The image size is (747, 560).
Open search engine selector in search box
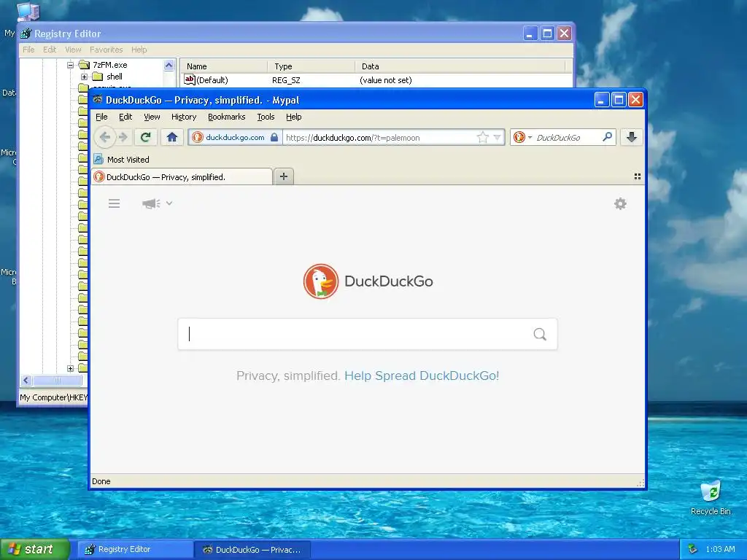522,137
